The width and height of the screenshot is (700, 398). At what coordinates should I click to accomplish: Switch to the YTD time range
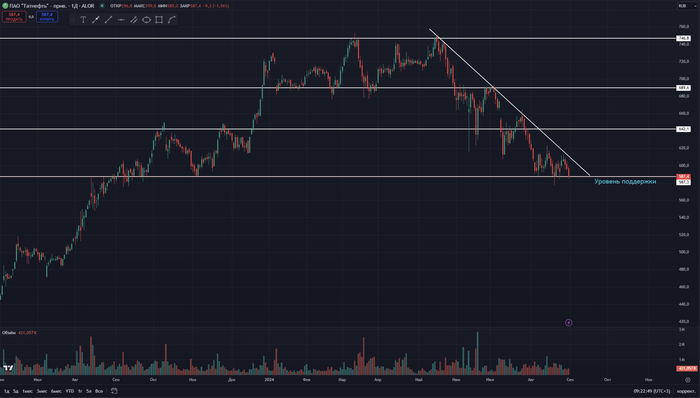pos(70,391)
